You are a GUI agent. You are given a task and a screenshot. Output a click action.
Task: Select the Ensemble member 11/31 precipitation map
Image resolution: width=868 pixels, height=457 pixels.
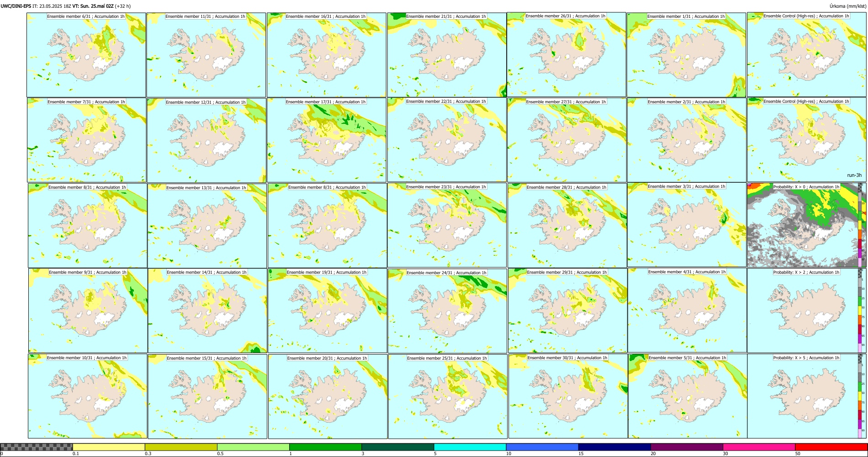point(206,55)
